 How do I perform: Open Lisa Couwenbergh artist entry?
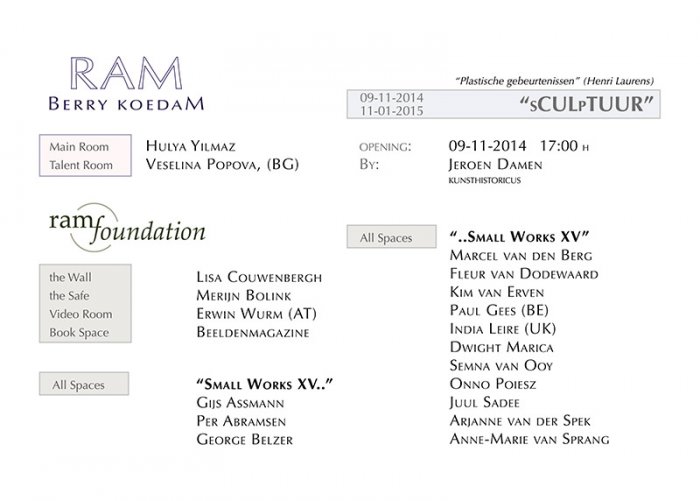pos(259,277)
